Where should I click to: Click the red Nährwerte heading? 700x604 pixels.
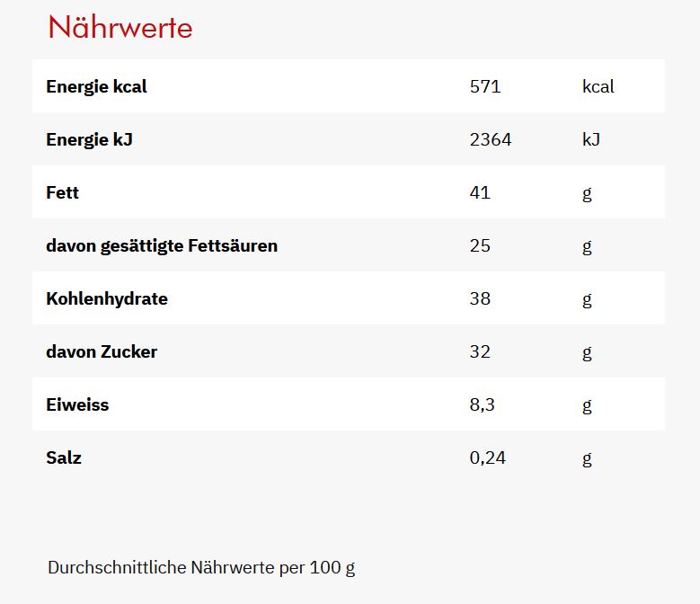120,28
